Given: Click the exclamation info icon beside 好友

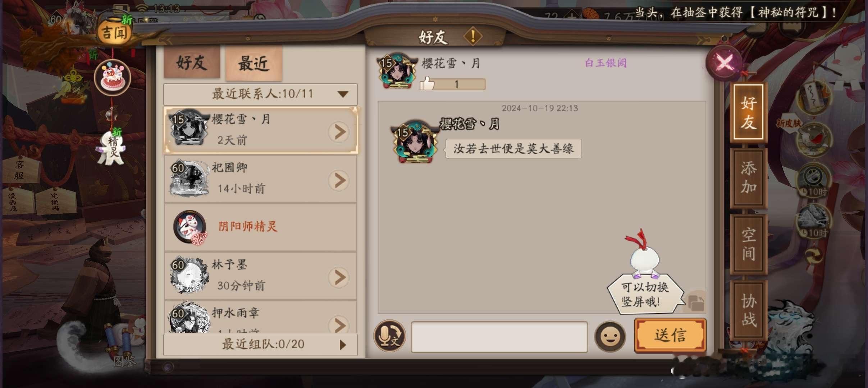Looking at the screenshot, I should [x=472, y=36].
